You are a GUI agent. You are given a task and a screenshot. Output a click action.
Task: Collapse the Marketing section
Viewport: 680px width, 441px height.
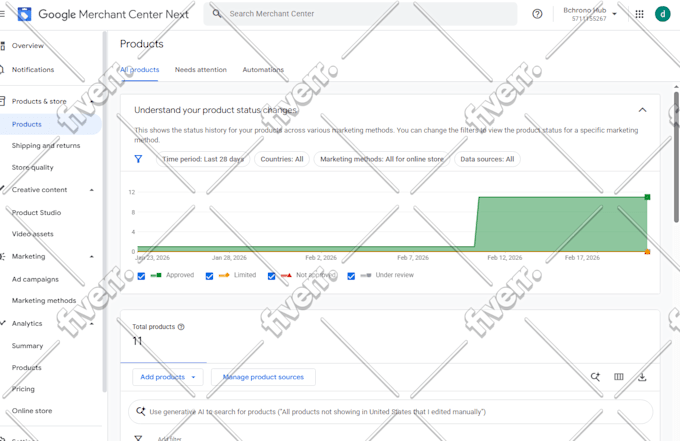pyautogui.click(x=92, y=257)
